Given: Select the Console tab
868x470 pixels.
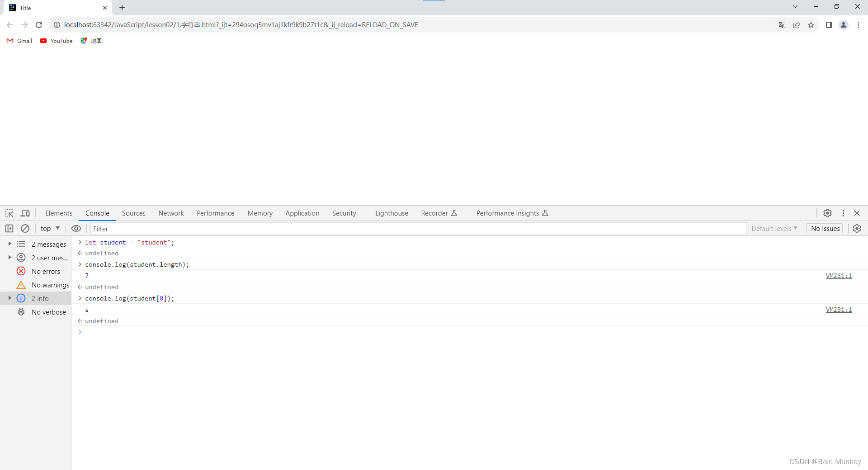Looking at the screenshot, I should click(x=97, y=213).
